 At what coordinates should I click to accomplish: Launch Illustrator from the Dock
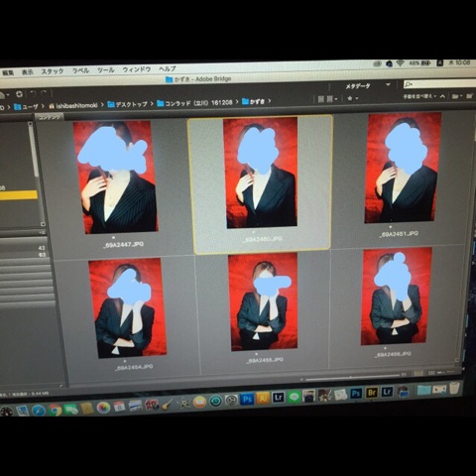(x=263, y=398)
